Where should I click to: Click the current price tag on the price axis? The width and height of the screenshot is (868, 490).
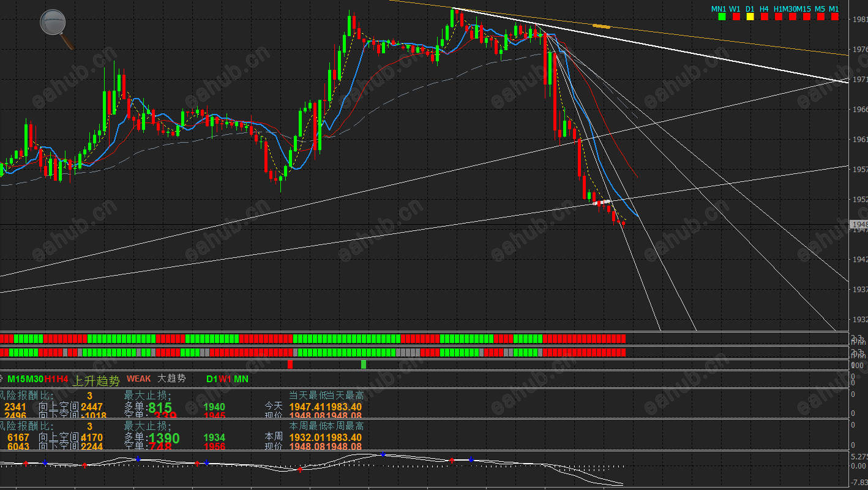pyautogui.click(x=860, y=225)
